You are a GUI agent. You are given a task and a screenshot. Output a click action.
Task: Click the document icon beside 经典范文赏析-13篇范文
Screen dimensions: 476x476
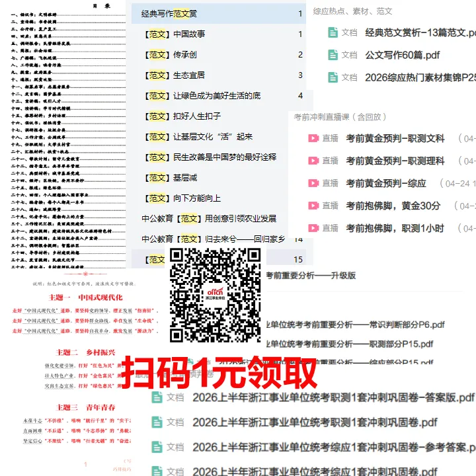click(x=333, y=32)
